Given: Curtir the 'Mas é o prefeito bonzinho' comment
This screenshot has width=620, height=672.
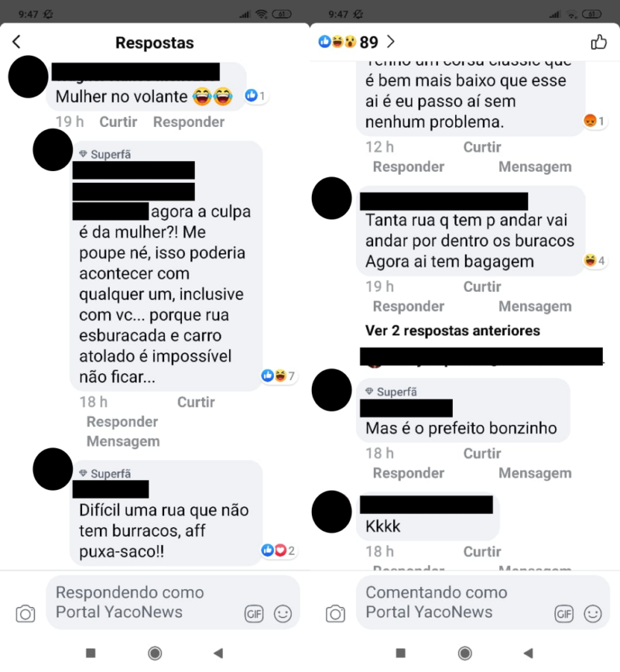Looking at the screenshot, I should click(x=482, y=453).
